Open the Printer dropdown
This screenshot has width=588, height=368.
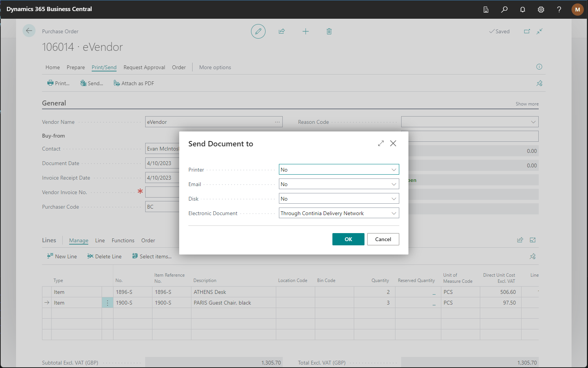(339, 170)
